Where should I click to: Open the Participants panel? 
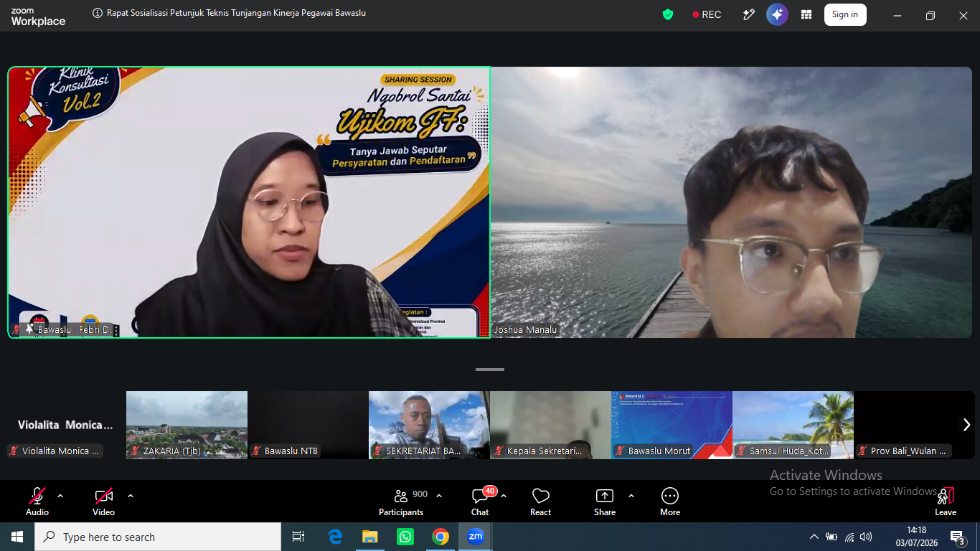coord(402,501)
